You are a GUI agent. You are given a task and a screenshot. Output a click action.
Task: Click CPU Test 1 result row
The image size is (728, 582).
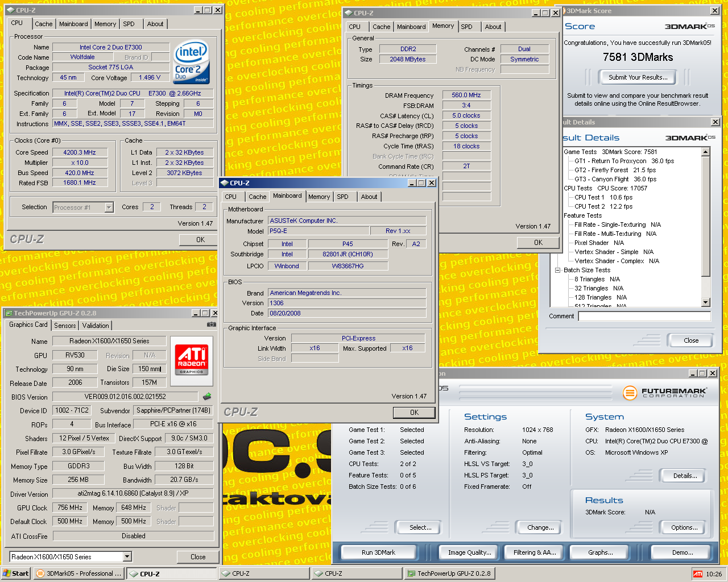click(603, 197)
